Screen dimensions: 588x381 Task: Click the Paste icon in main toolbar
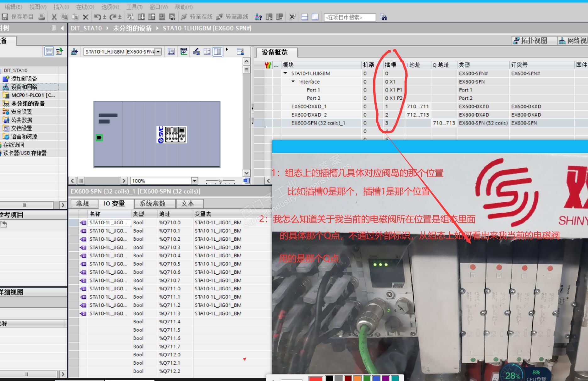point(75,17)
